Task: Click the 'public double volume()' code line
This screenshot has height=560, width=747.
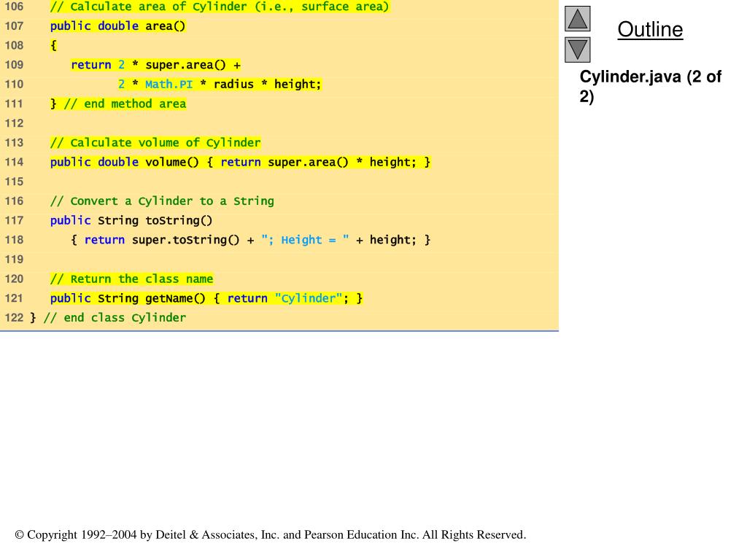Action: click(240, 163)
